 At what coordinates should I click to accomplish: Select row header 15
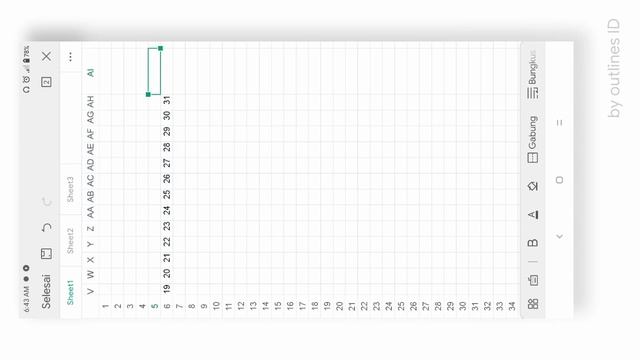pyautogui.click(x=278, y=305)
